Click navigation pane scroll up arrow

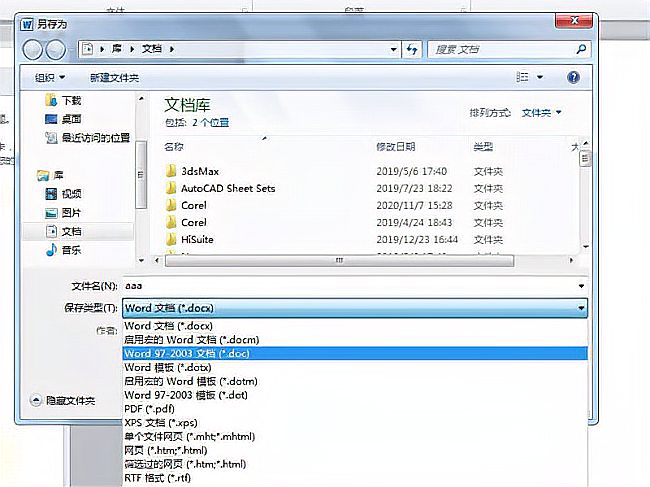141,99
